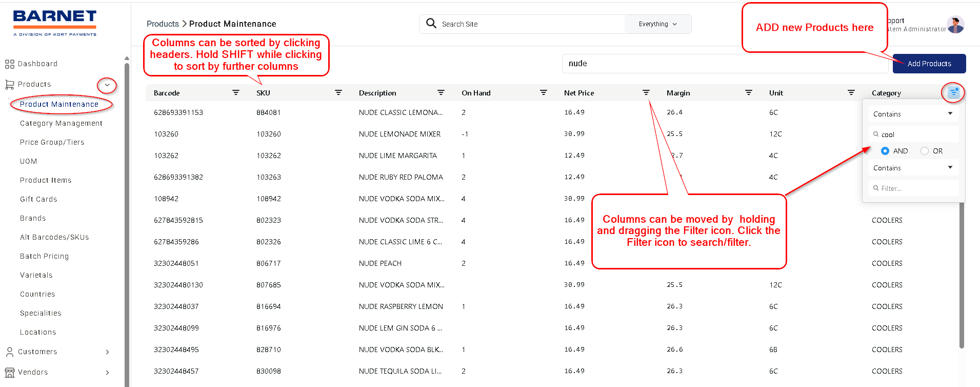The width and height of the screenshot is (980, 387).
Task: Sort by the Unit column header
Action: coord(776,93)
